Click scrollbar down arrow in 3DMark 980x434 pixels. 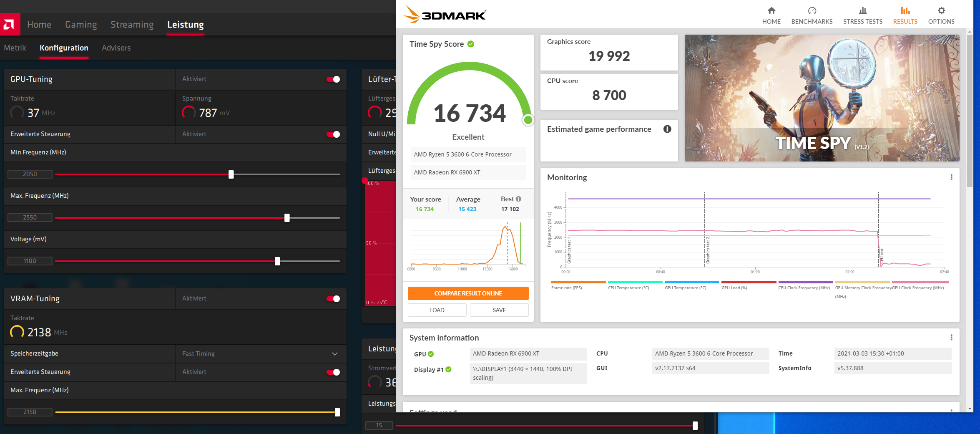[970, 409]
